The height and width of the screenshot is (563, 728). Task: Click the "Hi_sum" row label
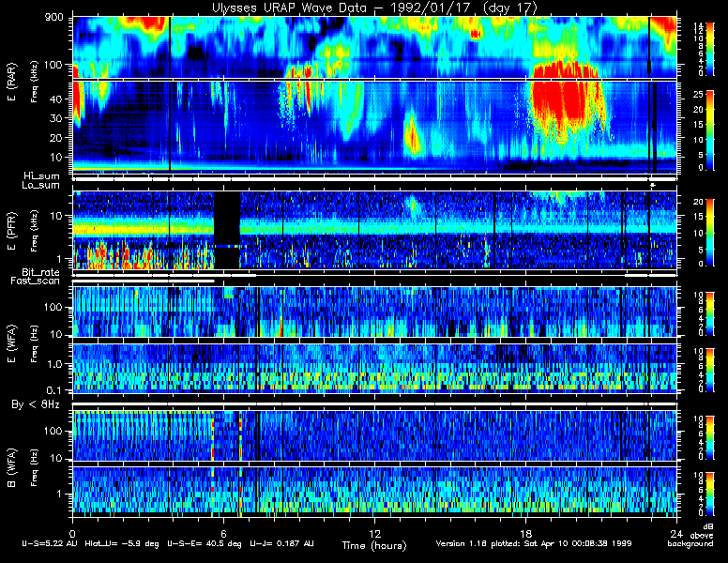tap(42, 176)
